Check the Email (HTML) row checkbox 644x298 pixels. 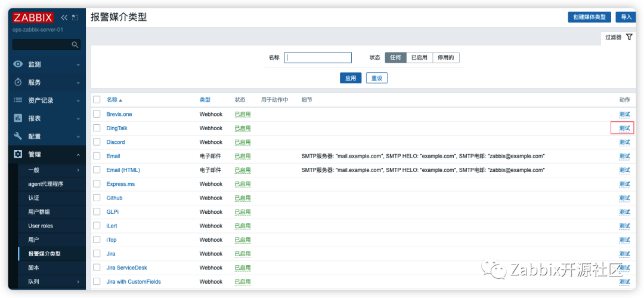click(97, 170)
